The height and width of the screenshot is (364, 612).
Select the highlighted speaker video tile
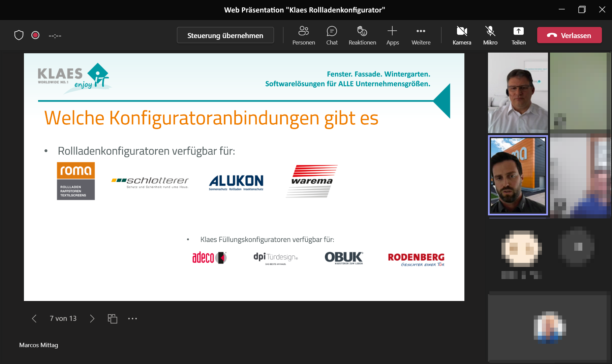tap(518, 175)
